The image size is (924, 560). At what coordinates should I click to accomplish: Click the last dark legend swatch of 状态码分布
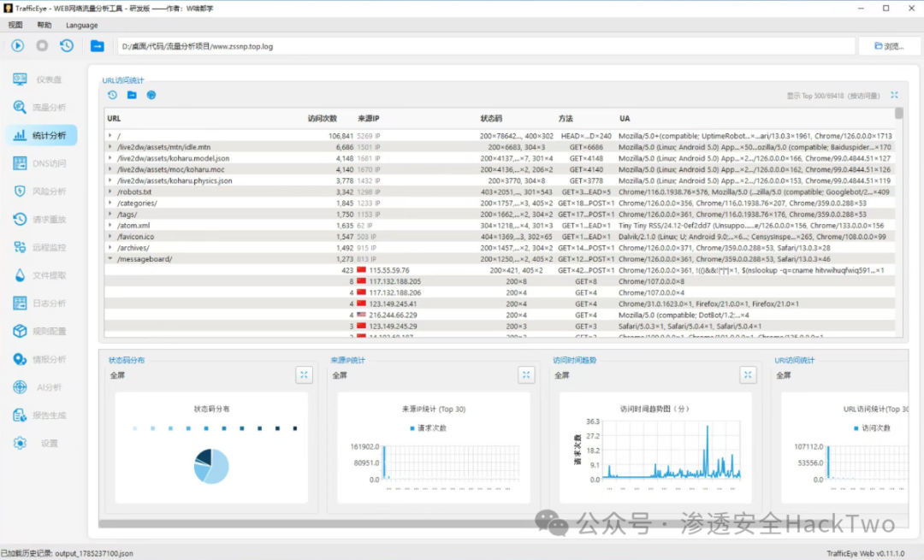tap(295, 428)
